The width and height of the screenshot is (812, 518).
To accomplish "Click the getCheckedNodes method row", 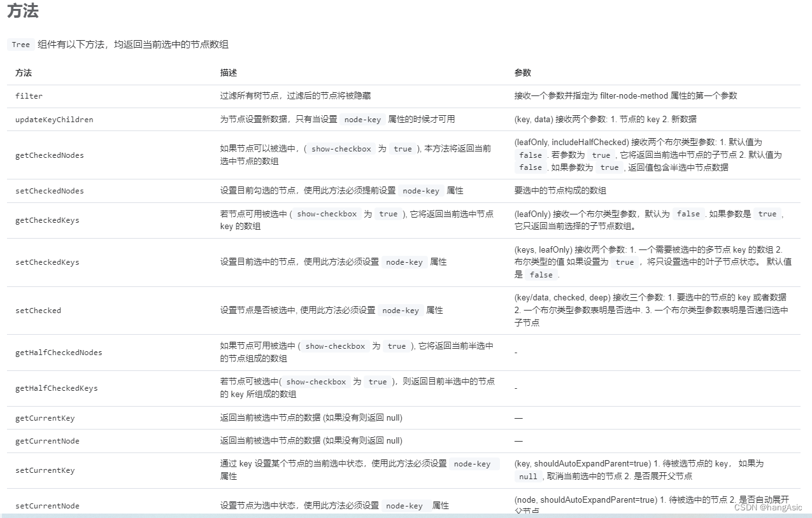I will click(49, 155).
